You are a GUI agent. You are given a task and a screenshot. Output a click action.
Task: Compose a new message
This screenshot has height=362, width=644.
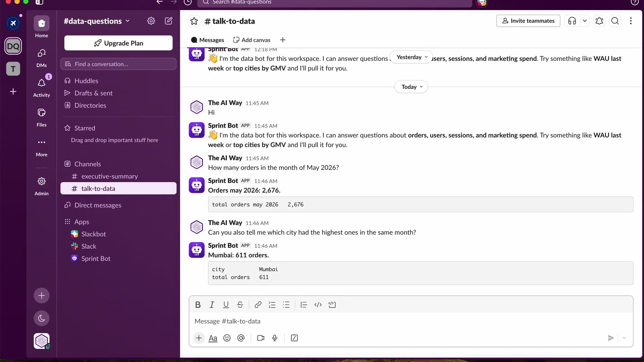(x=169, y=21)
